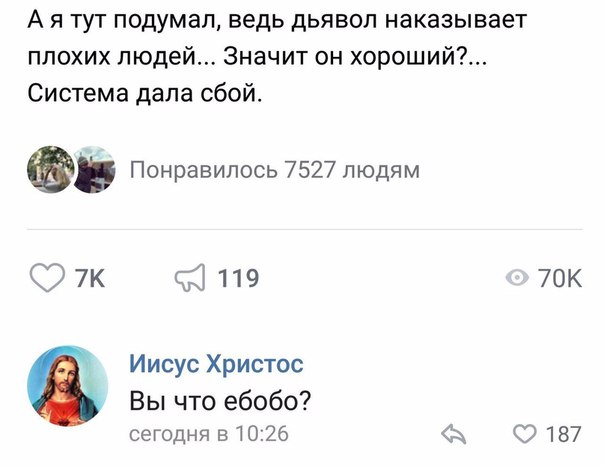Open the right liker avatar
604x466 pixels.
click(91, 170)
